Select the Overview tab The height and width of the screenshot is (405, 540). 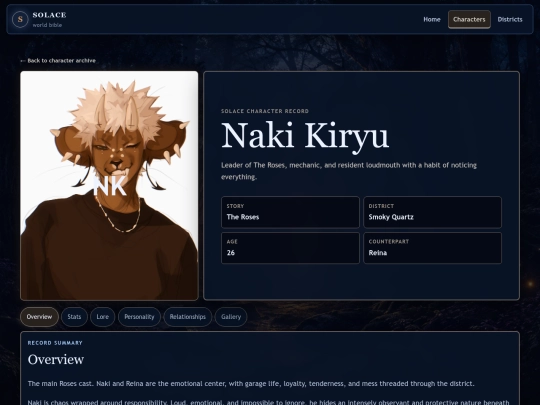tap(39, 316)
